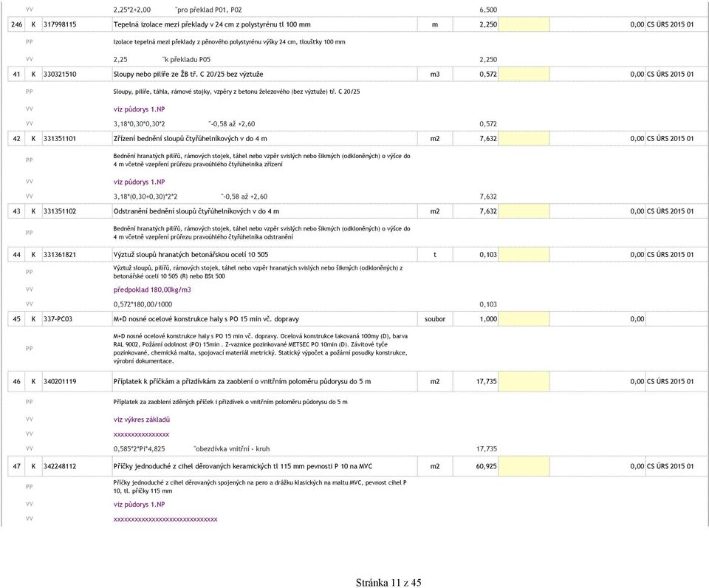Image resolution: width=709 pixels, height=588 pixels.
Task: Click item code 331351102
Action: [60, 211]
